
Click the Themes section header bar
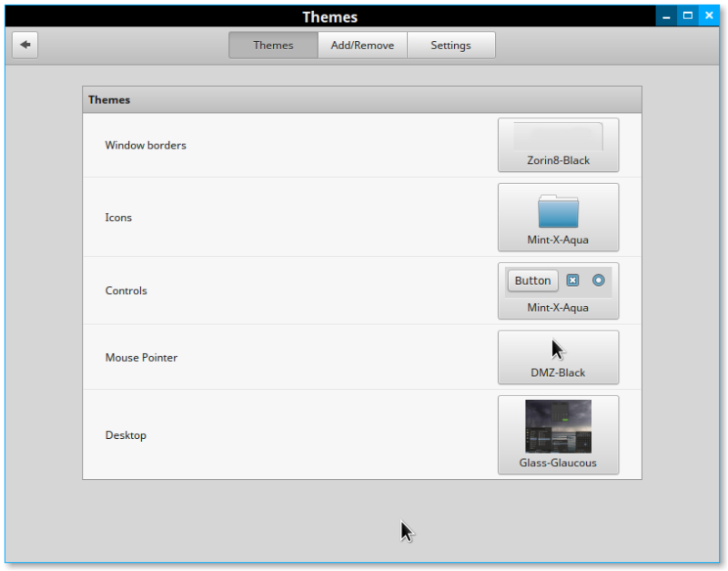point(361,99)
